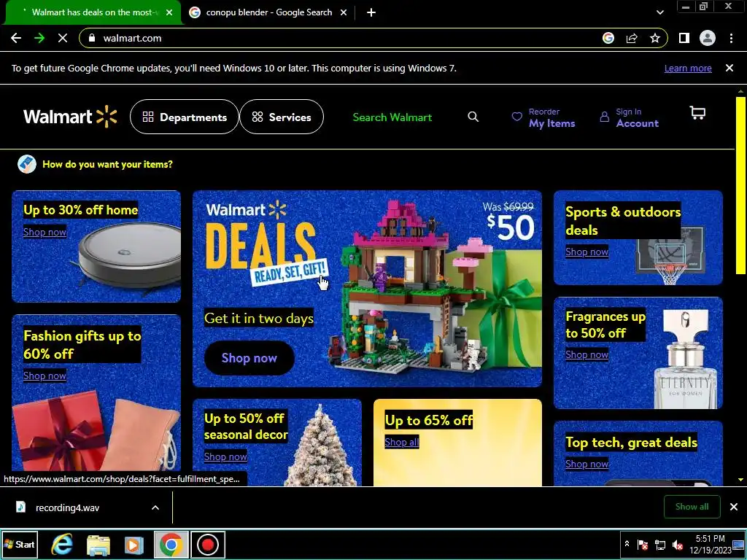Image resolution: width=747 pixels, height=560 pixels.
Task: Click the muted volume tray icon
Action: pos(677,544)
